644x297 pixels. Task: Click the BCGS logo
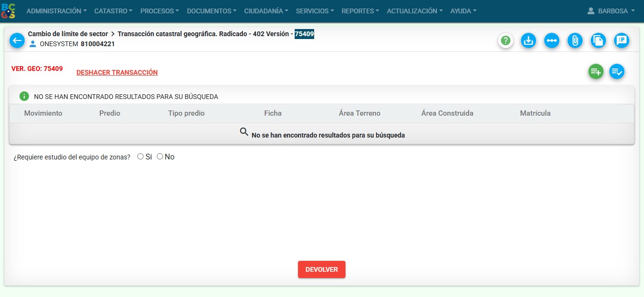click(x=9, y=10)
